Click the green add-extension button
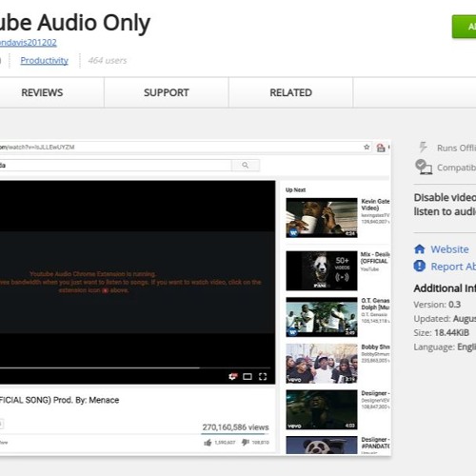 [464, 27]
